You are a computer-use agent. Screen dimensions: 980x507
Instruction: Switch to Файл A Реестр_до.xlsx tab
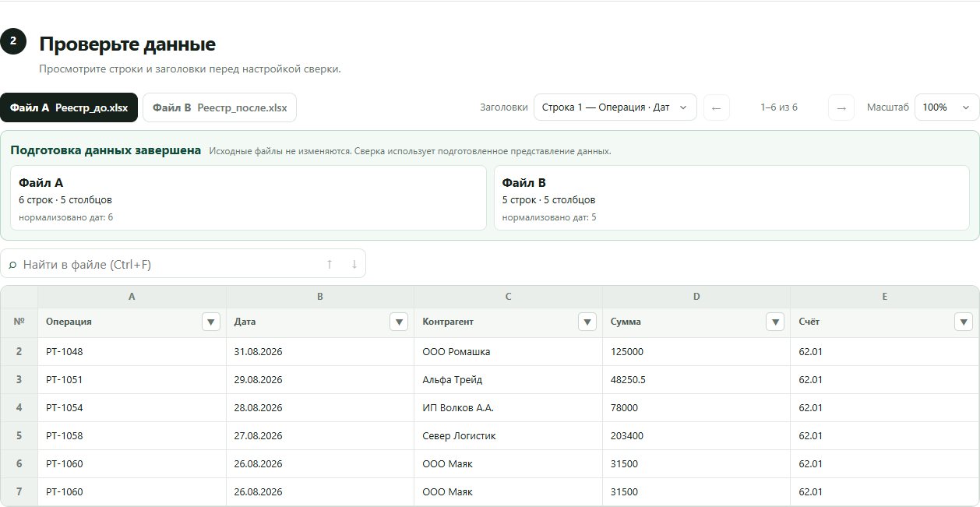[x=69, y=107]
